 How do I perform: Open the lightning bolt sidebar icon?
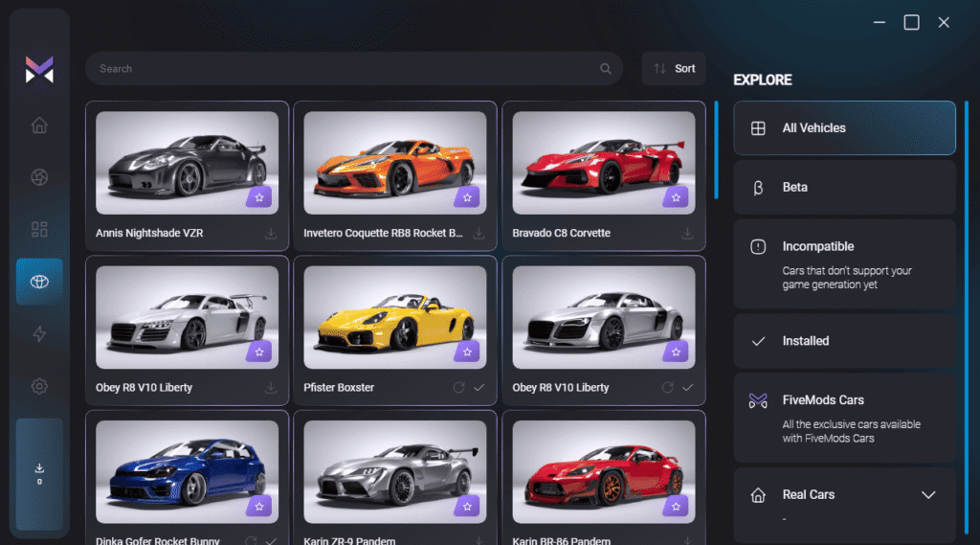[x=39, y=333]
